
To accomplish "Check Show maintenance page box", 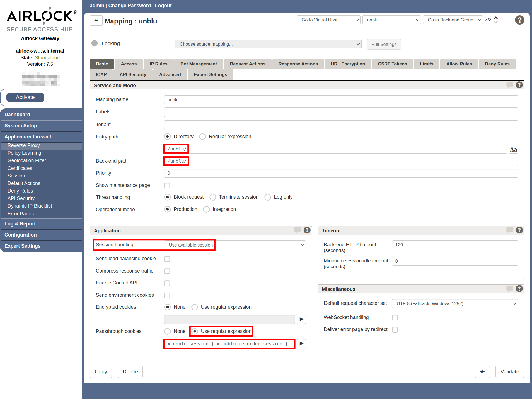I will (x=167, y=186).
